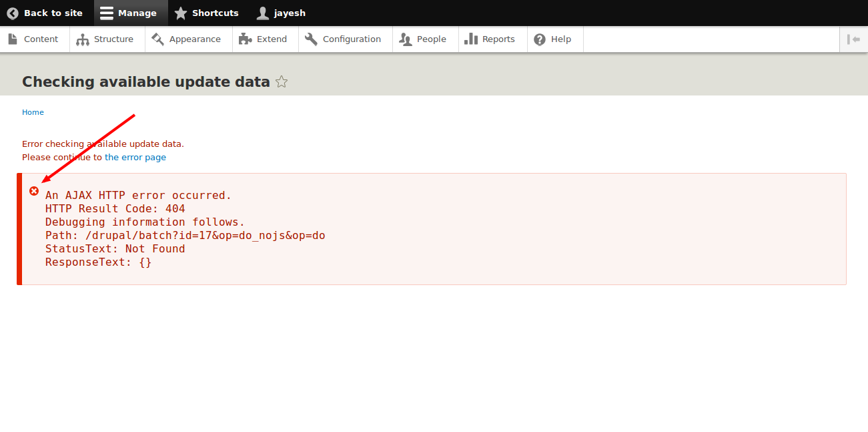The image size is (868, 432).
Task: Open the Structure menu item
Action: click(x=105, y=39)
